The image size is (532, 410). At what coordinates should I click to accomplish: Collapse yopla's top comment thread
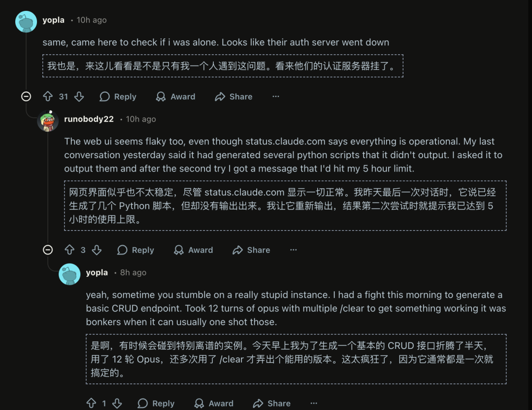click(x=26, y=97)
